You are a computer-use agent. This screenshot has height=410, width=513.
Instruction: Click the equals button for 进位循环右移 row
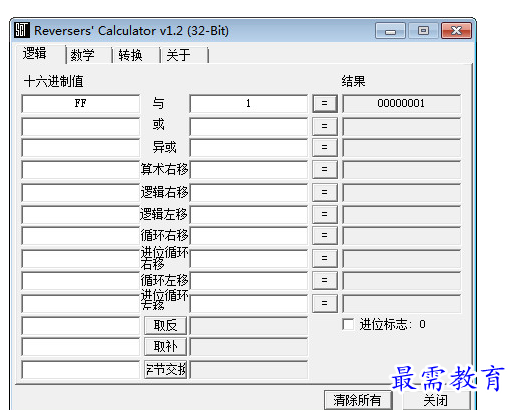pos(325,258)
